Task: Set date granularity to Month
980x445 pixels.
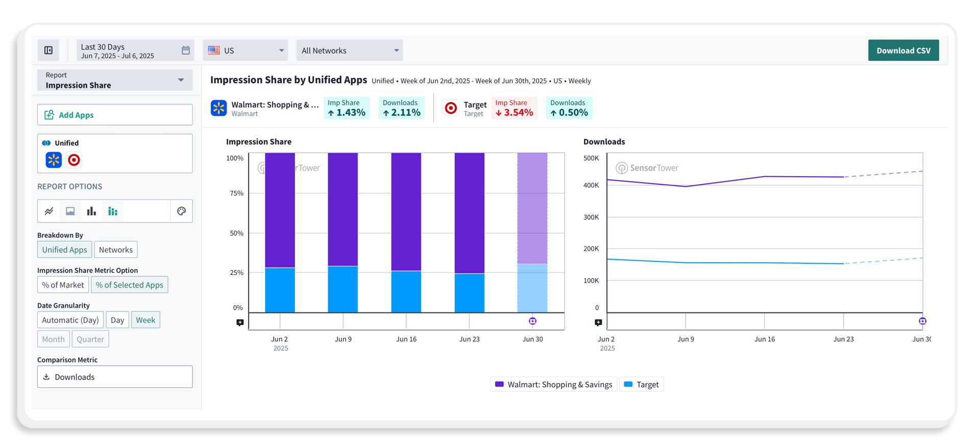Action: tap(53, 339)
